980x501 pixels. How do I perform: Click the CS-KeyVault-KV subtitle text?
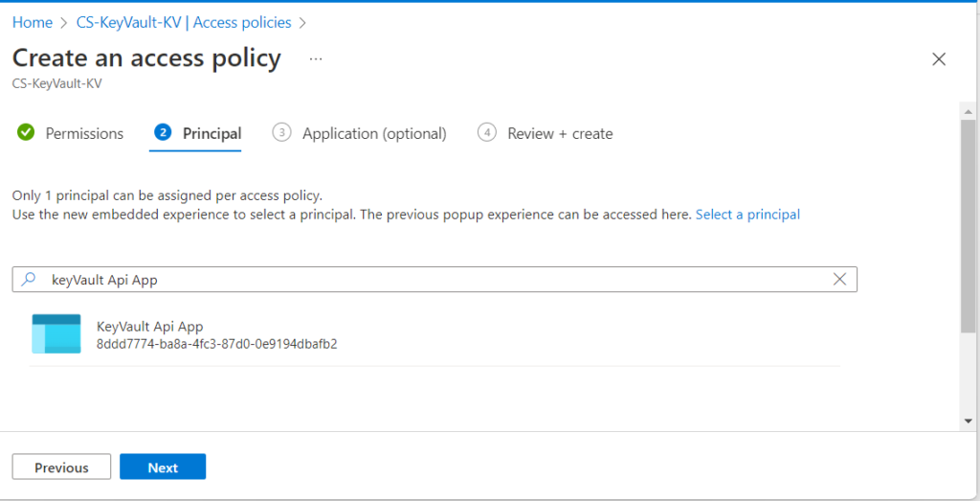click(56, 83)
